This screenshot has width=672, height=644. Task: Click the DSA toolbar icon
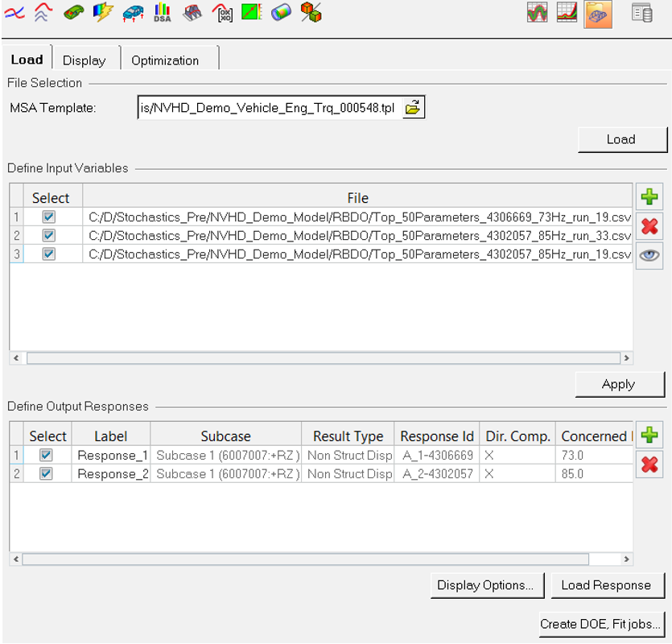162,12
